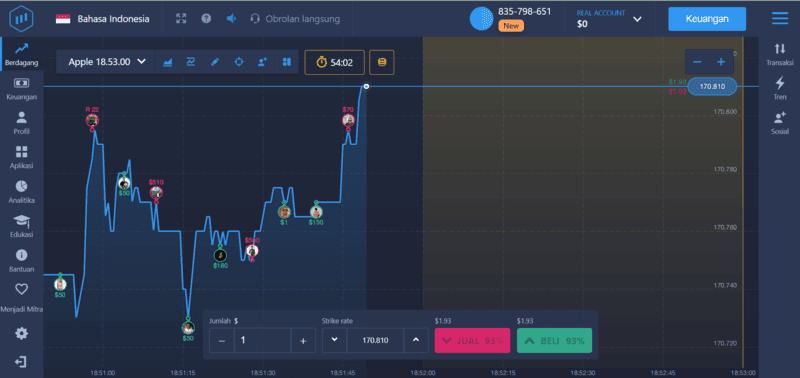Open settings gear in sidebar
Screen dimensions: 800x378
point(21,334)
